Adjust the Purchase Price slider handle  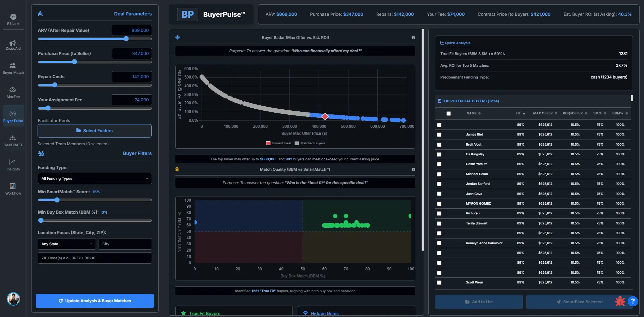click(74, 62)
